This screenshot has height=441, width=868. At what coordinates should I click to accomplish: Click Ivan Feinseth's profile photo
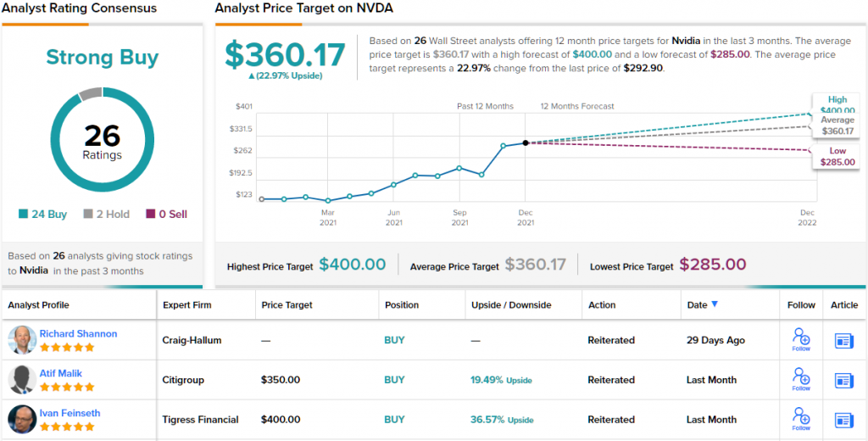click(23, 420)
